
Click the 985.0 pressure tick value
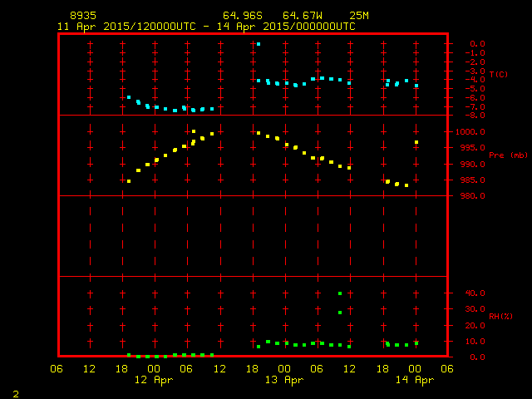pyautogui.click(x=473, y=180)
